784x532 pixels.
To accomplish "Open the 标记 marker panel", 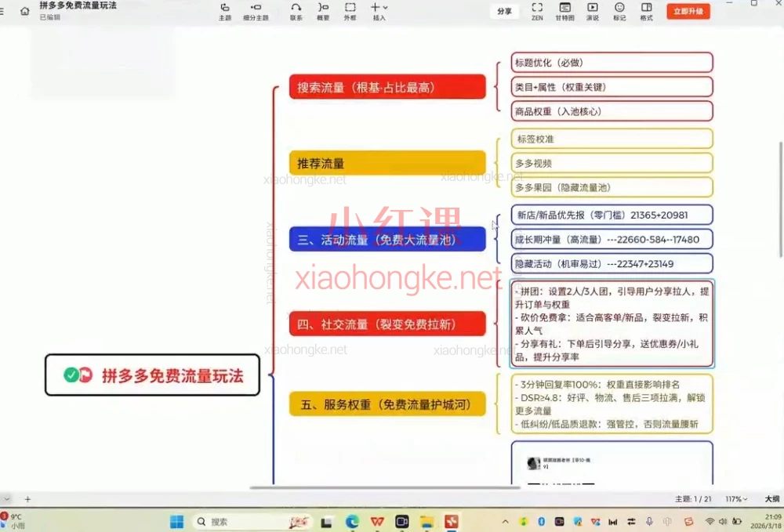I will point(619,12).
